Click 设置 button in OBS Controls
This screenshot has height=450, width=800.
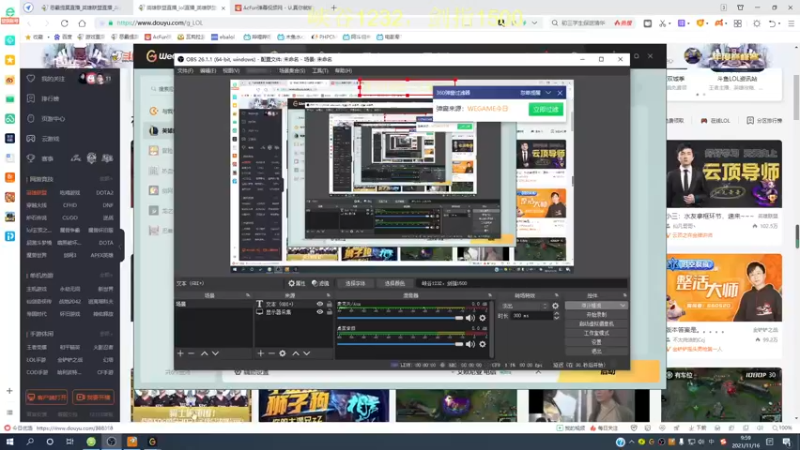pyautogui.click(x=596, y=342)
